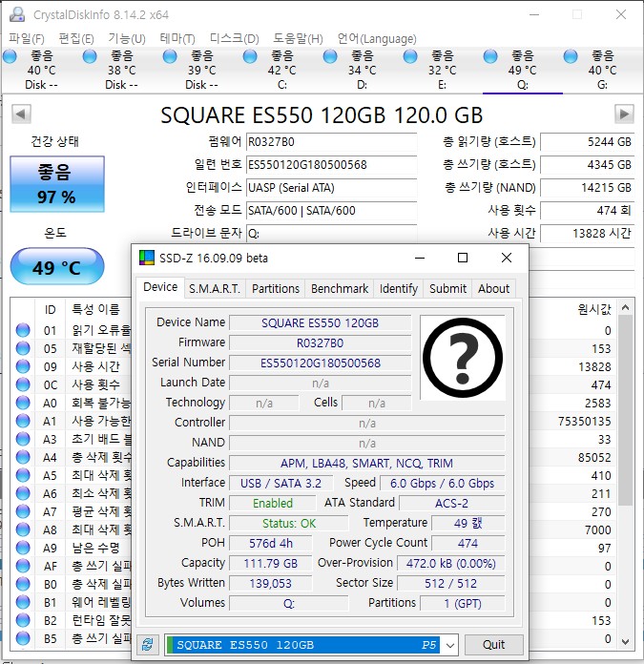644x664 pixels.
Task: Select the Device tab in SSD-Z
Action: [x=160, y=287]
